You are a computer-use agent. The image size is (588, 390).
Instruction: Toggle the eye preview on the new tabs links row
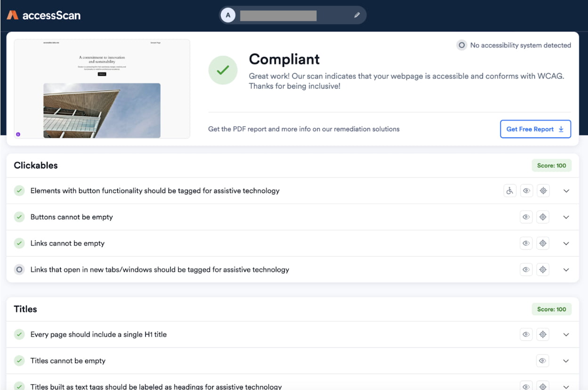click(x=526, y=270)
